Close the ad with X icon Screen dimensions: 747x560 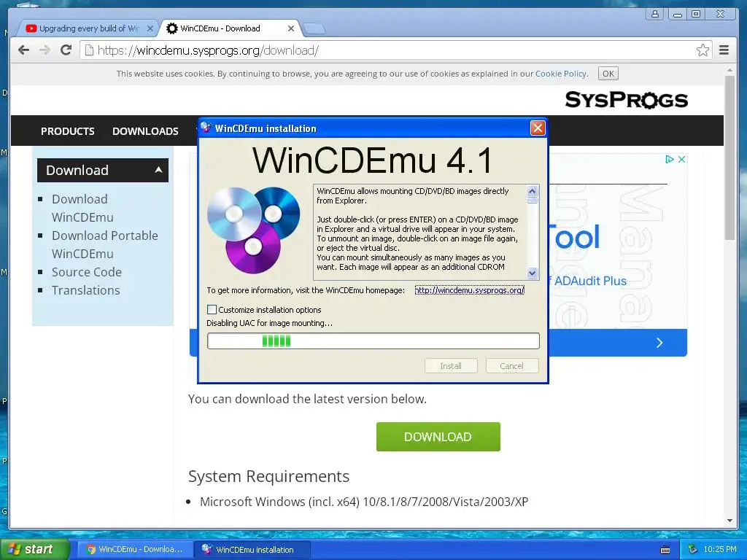tap(682, 160)
